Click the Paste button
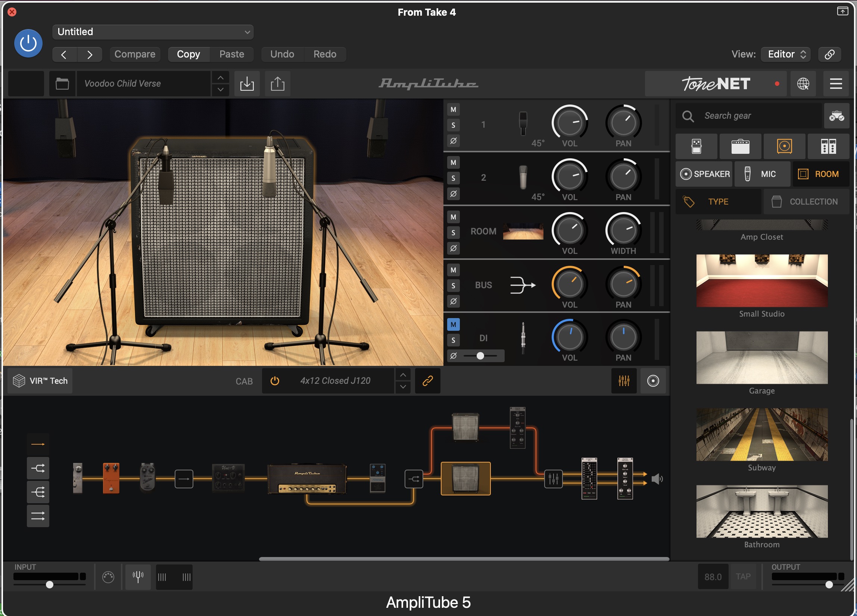 232,55
